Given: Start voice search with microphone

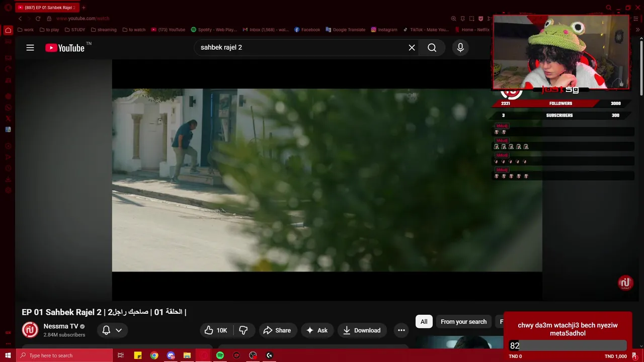Looking at the screenshot, I should tap(460, 47).
